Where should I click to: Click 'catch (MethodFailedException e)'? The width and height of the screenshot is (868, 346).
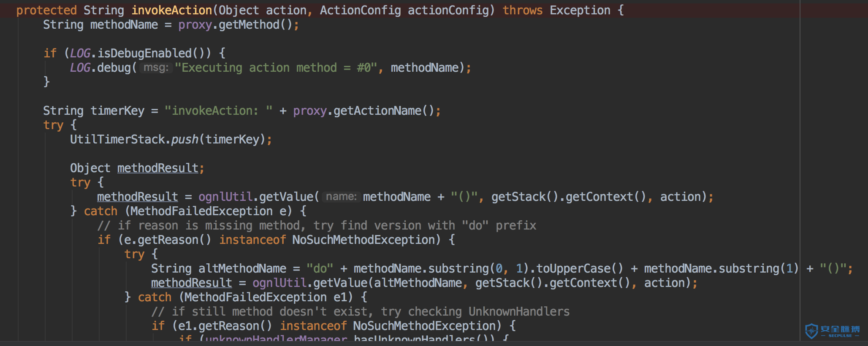pyautogui.click(x=188, y=211)
